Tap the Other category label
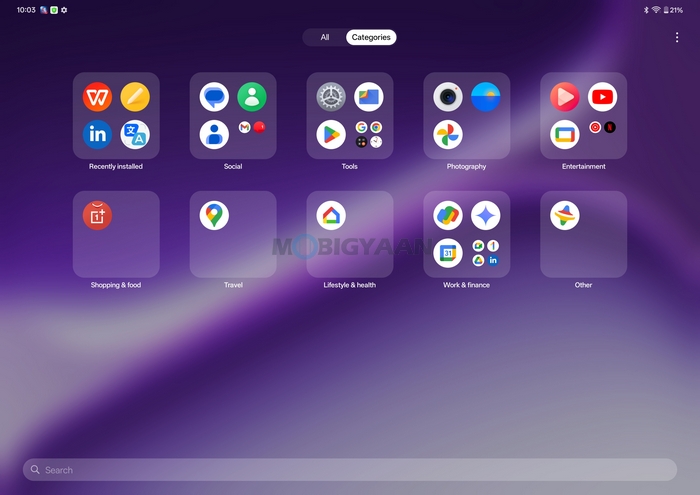This screenshot has width=700, height=495. click(x=583, y=285)
